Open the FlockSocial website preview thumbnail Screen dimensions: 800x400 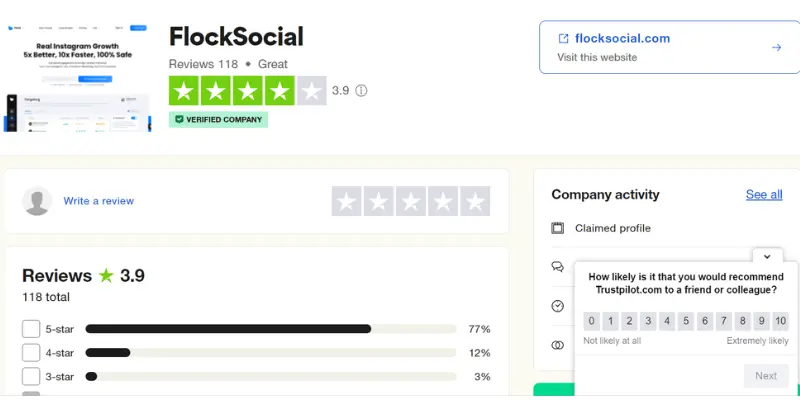[78, 77]
